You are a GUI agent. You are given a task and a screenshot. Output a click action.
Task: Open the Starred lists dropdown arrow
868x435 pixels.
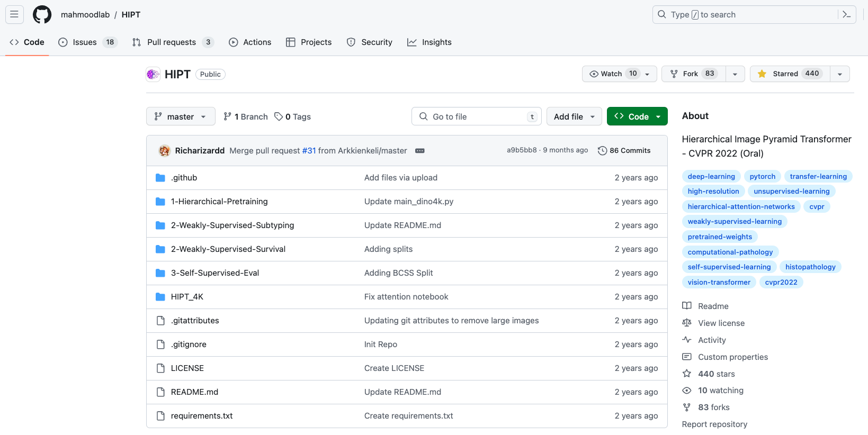pos(840,74)
